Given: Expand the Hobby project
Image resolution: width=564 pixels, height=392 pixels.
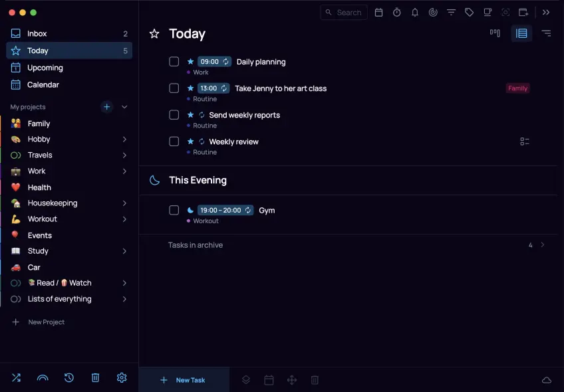Looking at the screenshot, I should pos(124,140).
